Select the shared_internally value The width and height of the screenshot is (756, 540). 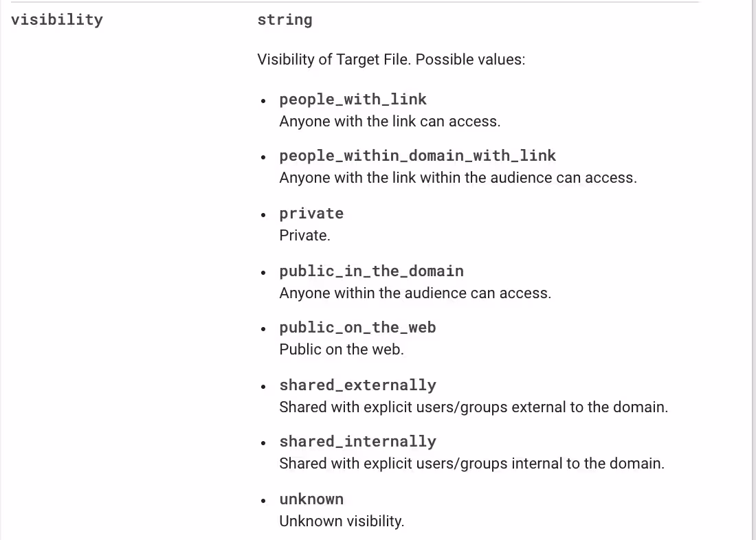pos(357,442)
